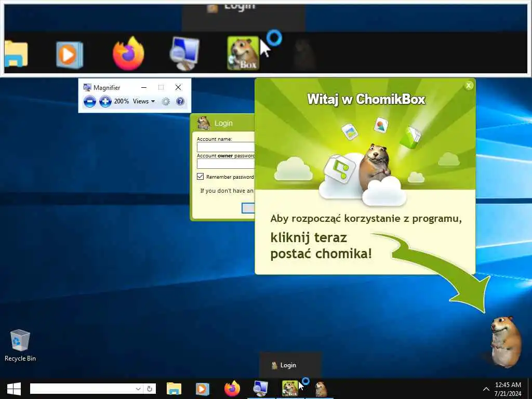This screenshot has width=532, height=399.
Task: Click the small hamster taskbar icon
Action: click(x=320, y=390)
